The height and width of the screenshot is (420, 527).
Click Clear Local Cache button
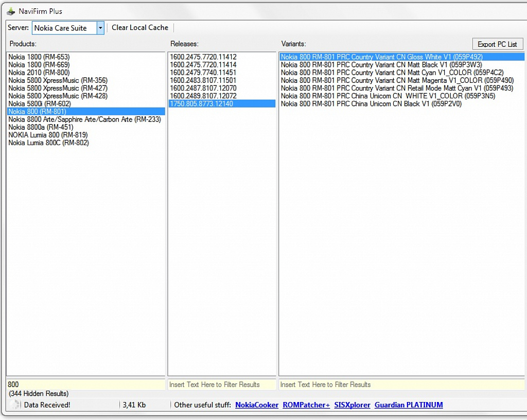tap(140, 28)
